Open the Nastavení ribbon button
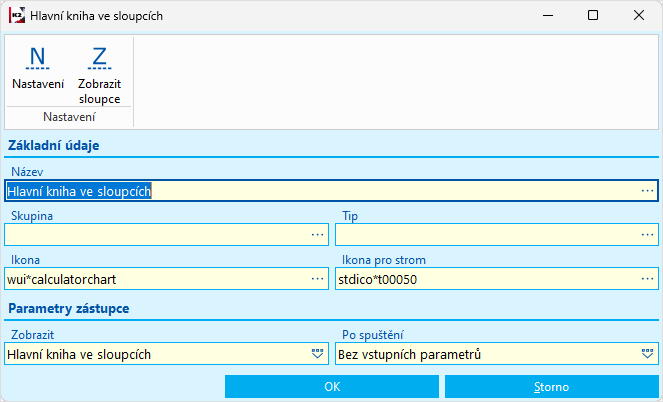 (38, 68)
